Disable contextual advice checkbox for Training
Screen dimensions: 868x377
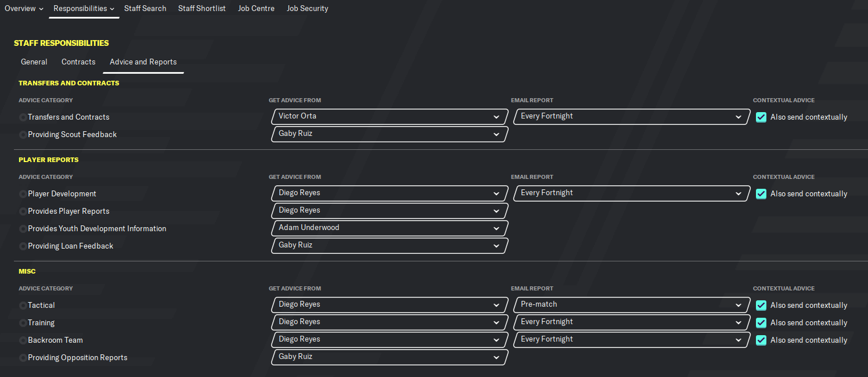point(761,323)
